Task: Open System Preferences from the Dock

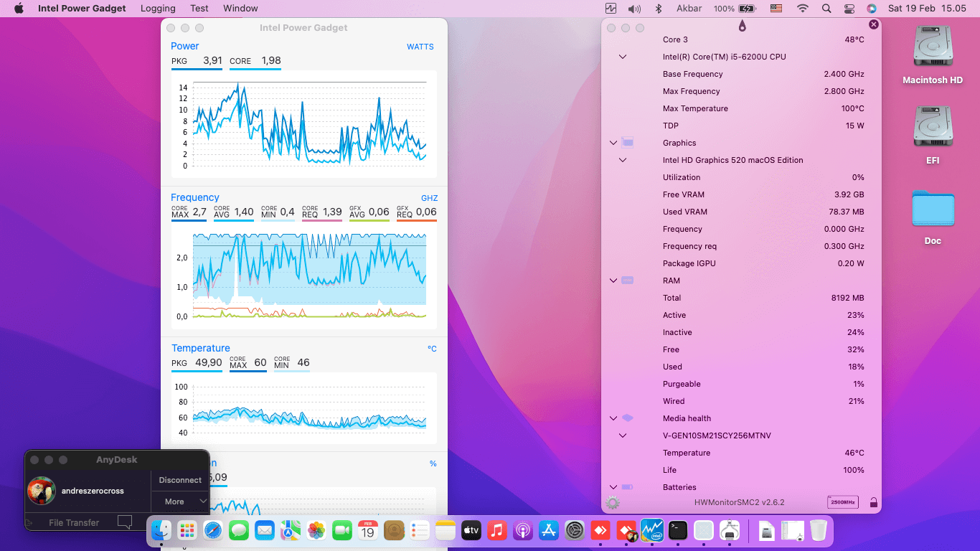Action: pyautogui.click(x=575, y=531)
